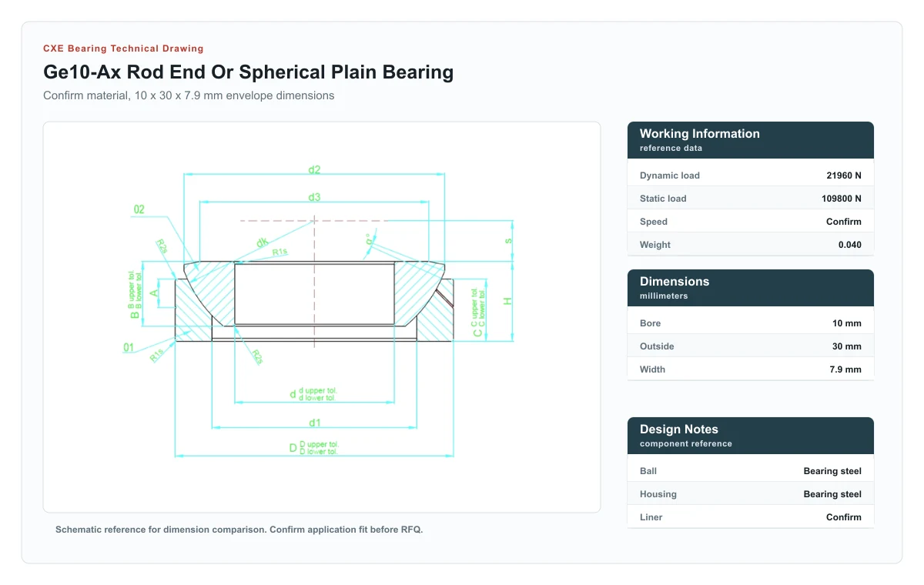
Task: Click the schematic reference caption text
Action: 239,530
